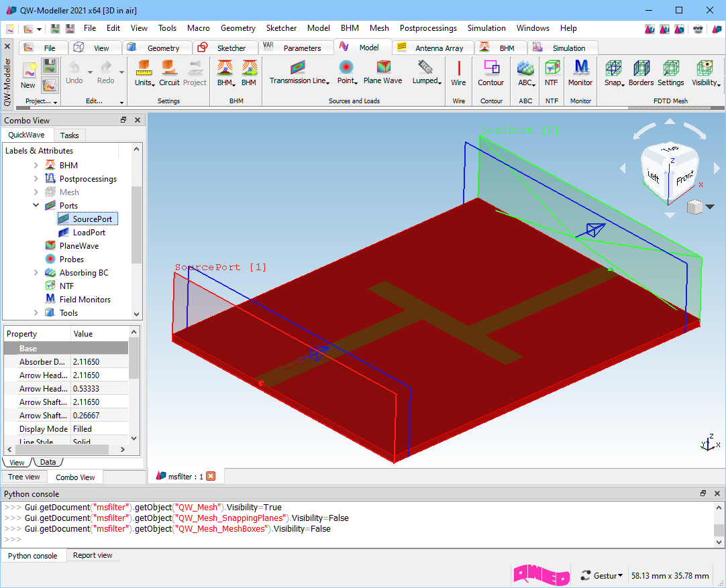This screenshot has height=588, width=726.
Task: Switch to the Report view tab
Action: [93, 555]
